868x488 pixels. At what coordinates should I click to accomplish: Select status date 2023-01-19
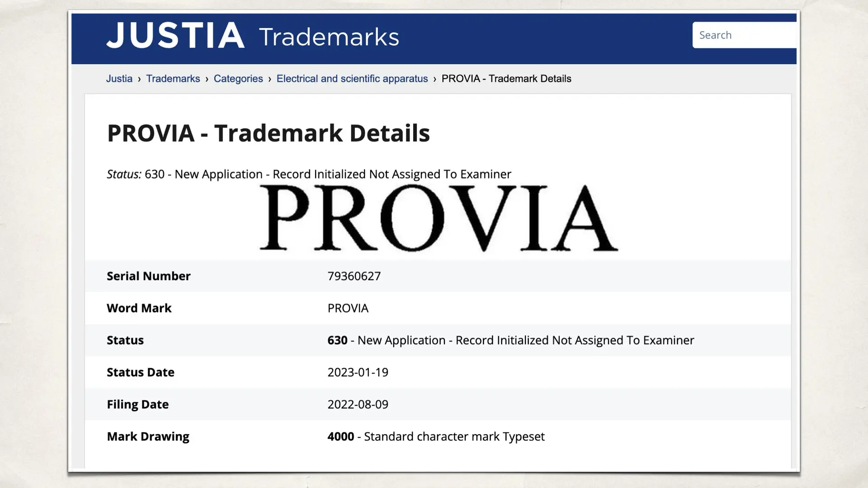click(358, 372)
